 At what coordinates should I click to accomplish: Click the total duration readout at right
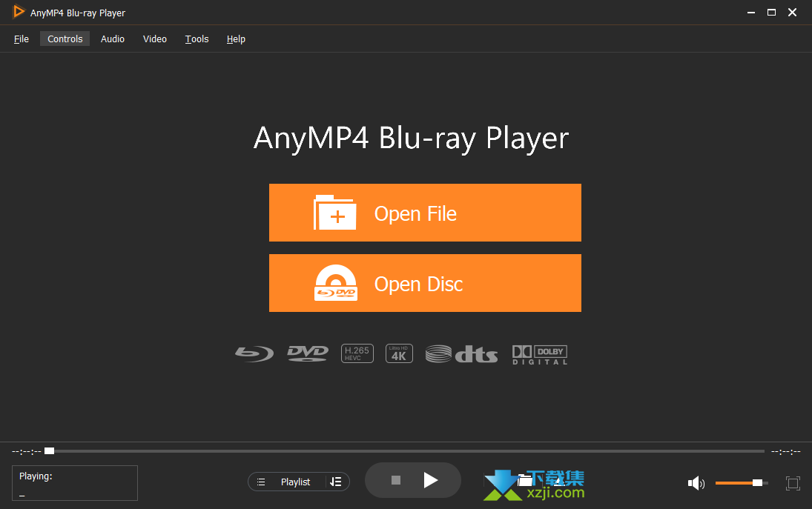point(785,452)
